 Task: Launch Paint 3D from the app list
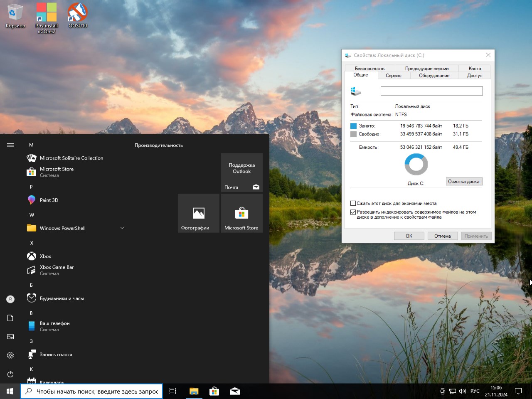coord(49,200)
